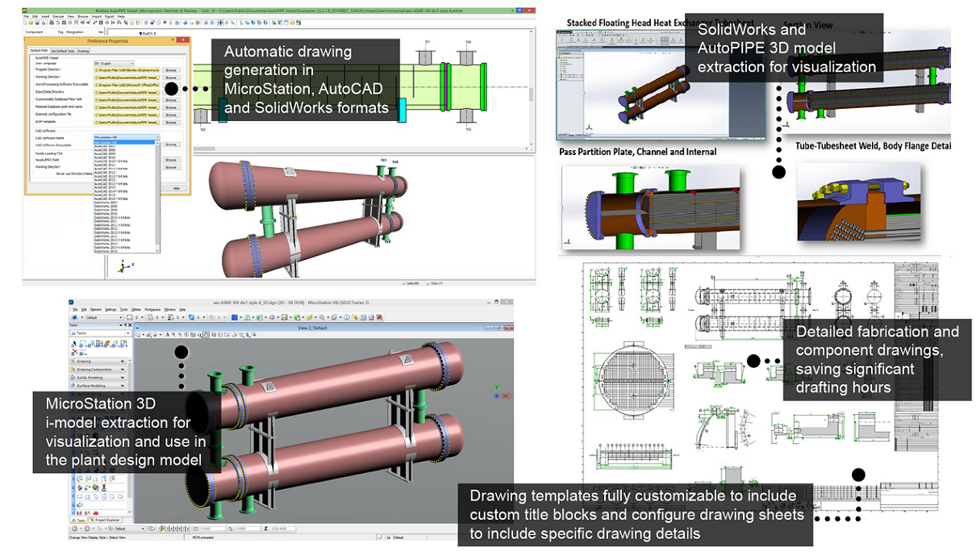Switch to Drawing tab in Preference Properties

(x=83, y=51)
